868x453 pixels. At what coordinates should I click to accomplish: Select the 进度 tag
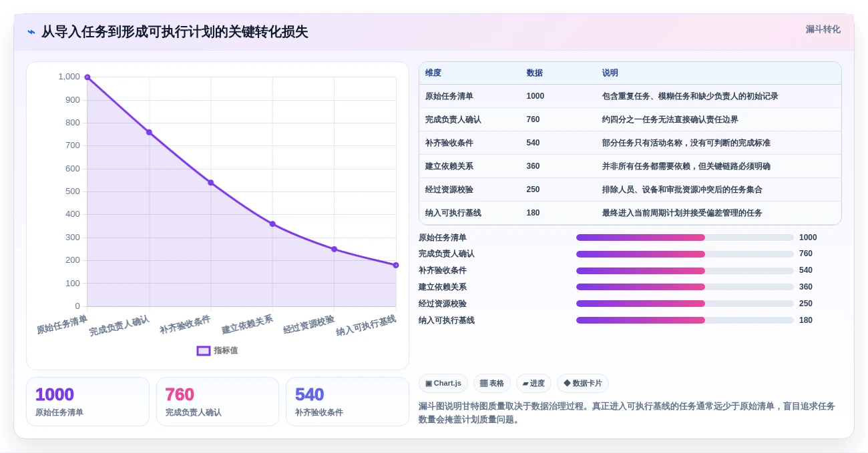(x=533, y=384)
